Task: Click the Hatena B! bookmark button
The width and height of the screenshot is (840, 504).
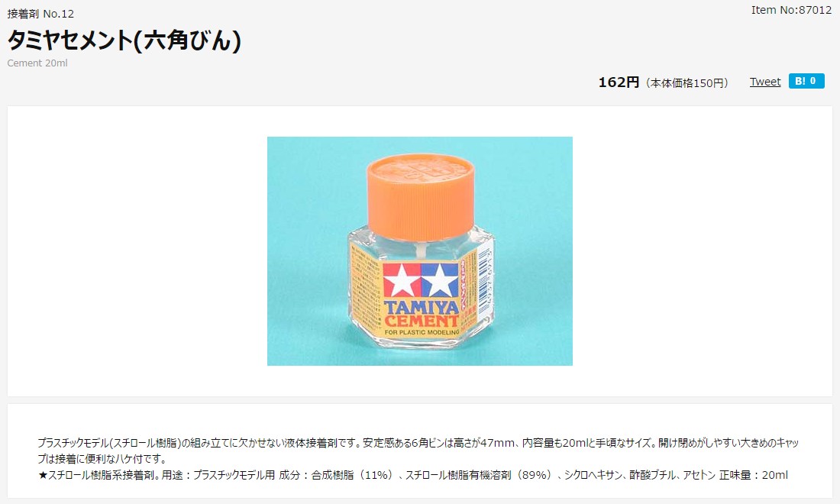Action: (806, 81)
